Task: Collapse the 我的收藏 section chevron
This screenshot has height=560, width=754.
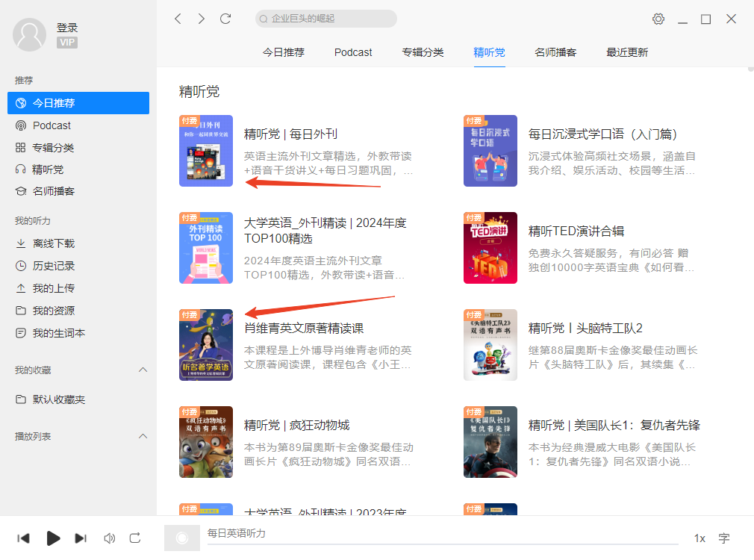Action: [x=143, y=370]
